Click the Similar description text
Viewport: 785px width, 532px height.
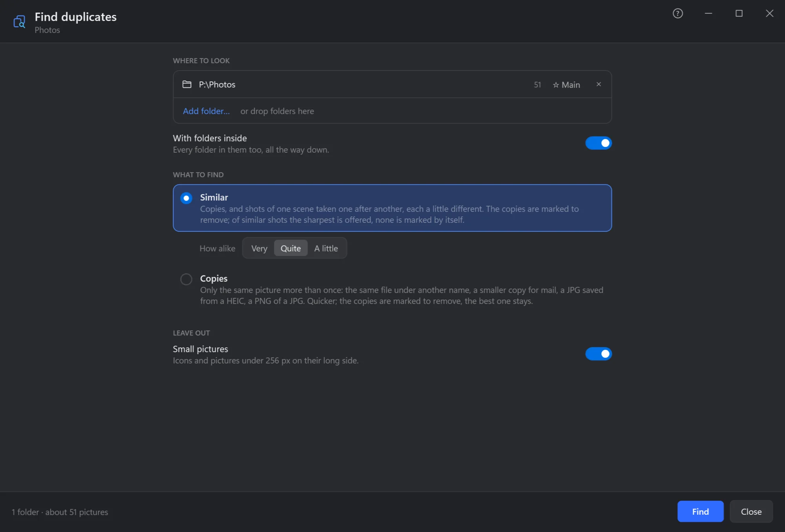[389, 214]
